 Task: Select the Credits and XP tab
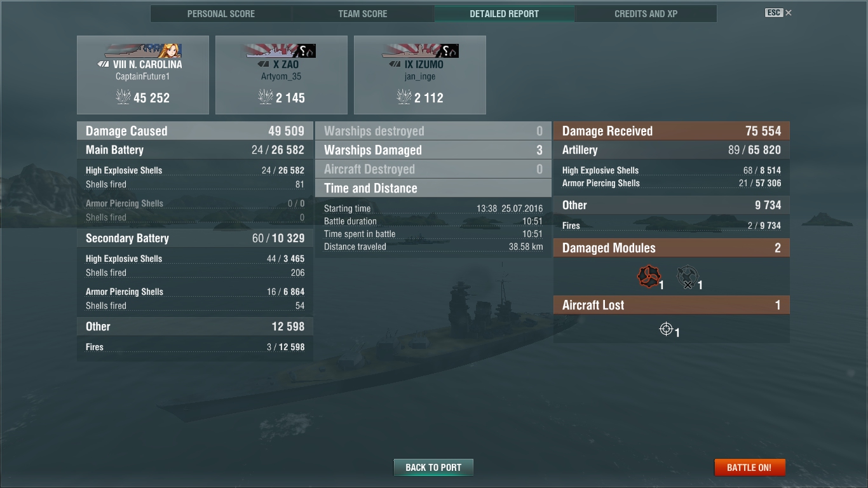pos(646,13)
